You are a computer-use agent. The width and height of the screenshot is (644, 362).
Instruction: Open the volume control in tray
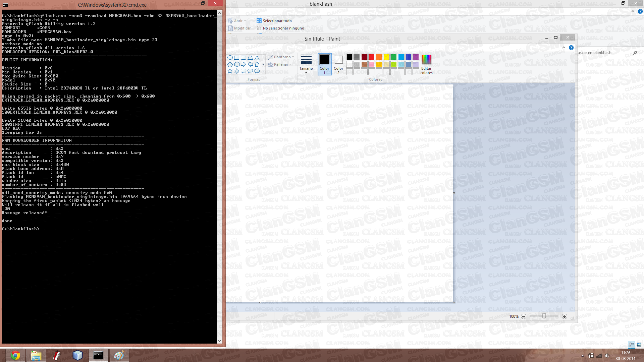click(607, 356)
